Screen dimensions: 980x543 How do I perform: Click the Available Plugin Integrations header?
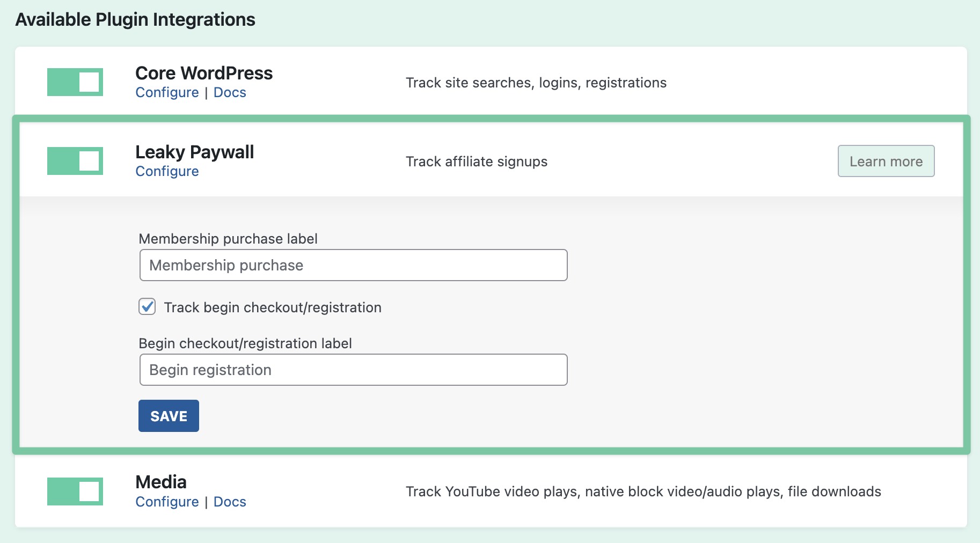135,19
